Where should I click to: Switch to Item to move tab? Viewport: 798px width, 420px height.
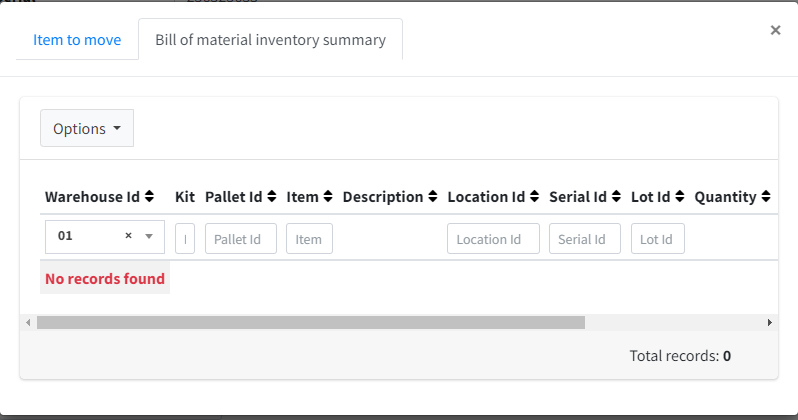[77, 40]
